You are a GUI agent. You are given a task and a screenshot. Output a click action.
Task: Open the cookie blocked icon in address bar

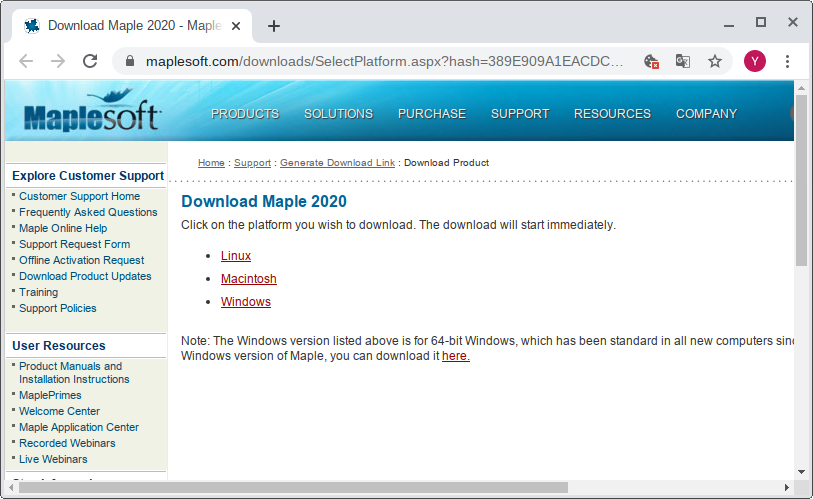click(x=651, y=61)
